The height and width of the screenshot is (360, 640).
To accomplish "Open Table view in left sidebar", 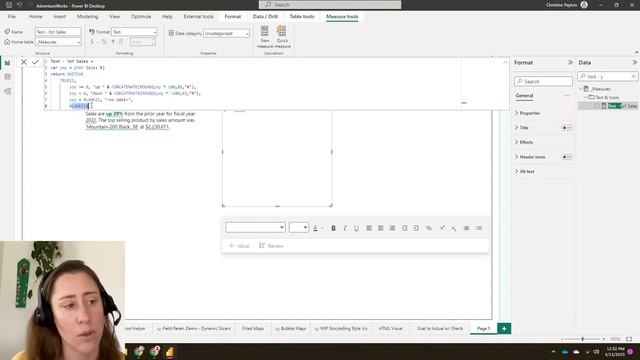I will [x=7, y=77].
